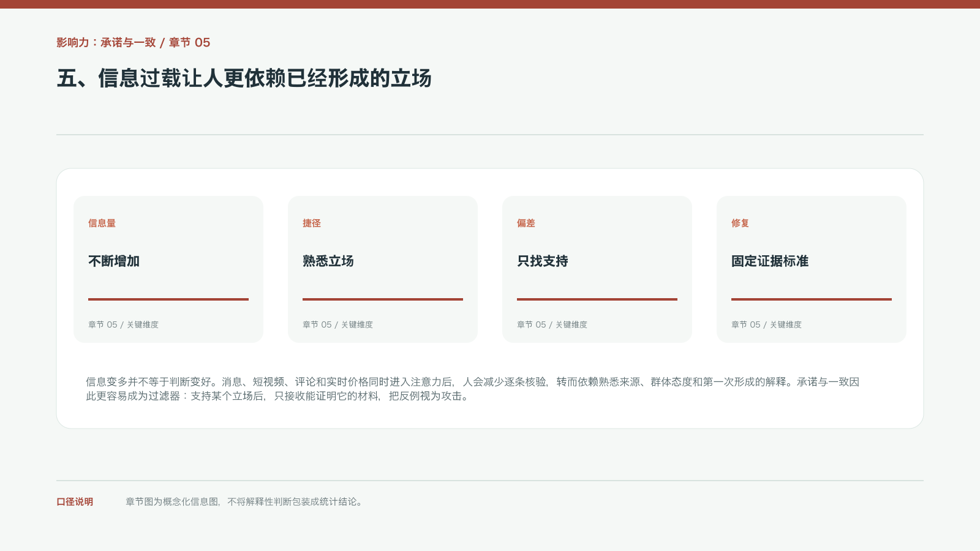Select the '只找支持' card heading
The height and width of the screenshot is (551, 980).
[543, 261]
